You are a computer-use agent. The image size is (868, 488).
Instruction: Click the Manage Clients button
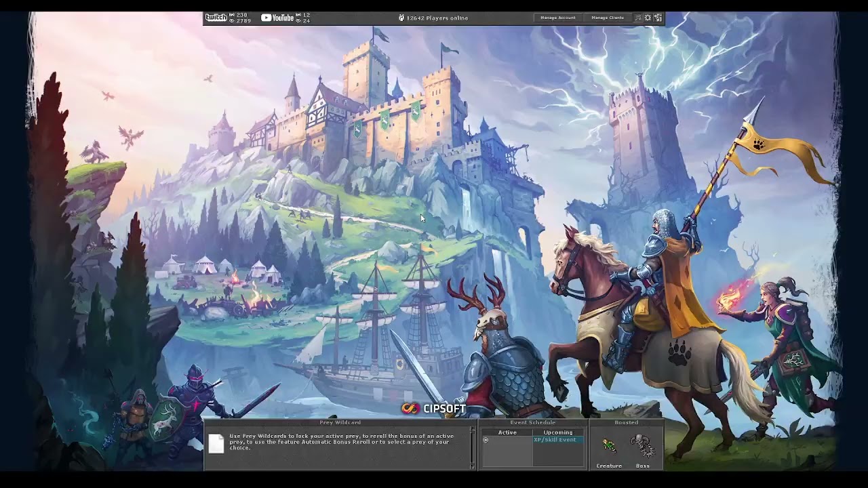pos(608,18)
